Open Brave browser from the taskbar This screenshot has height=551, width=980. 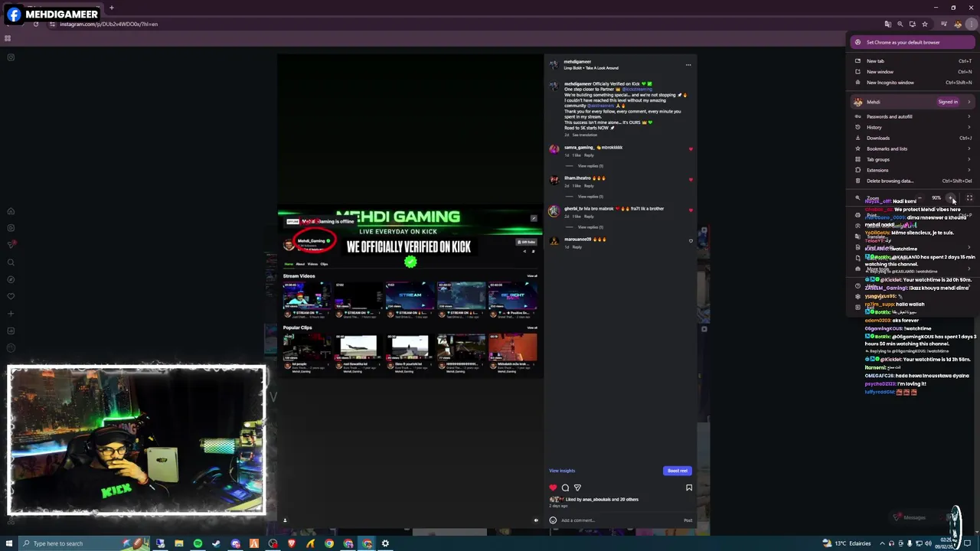click(x=292, y=543)
